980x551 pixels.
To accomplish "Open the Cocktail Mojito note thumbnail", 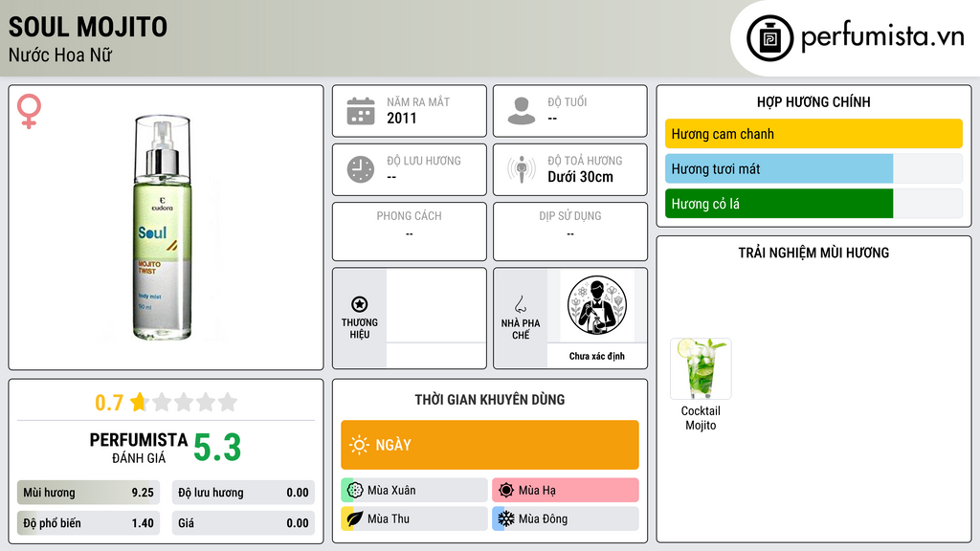I will pos(701,368).
